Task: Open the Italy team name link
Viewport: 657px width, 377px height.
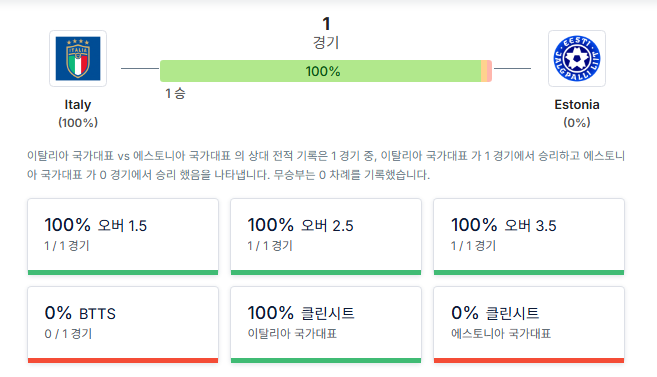Action: pos(78,104)
